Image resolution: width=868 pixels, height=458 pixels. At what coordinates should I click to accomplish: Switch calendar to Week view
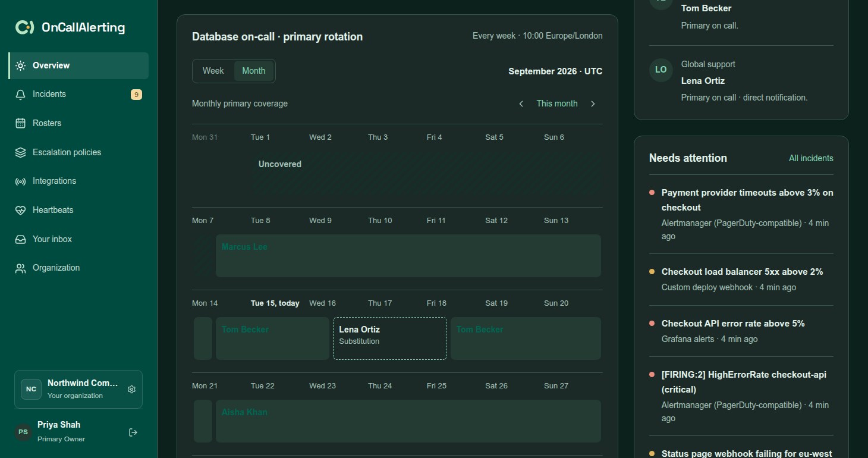[x=213, y=71]
